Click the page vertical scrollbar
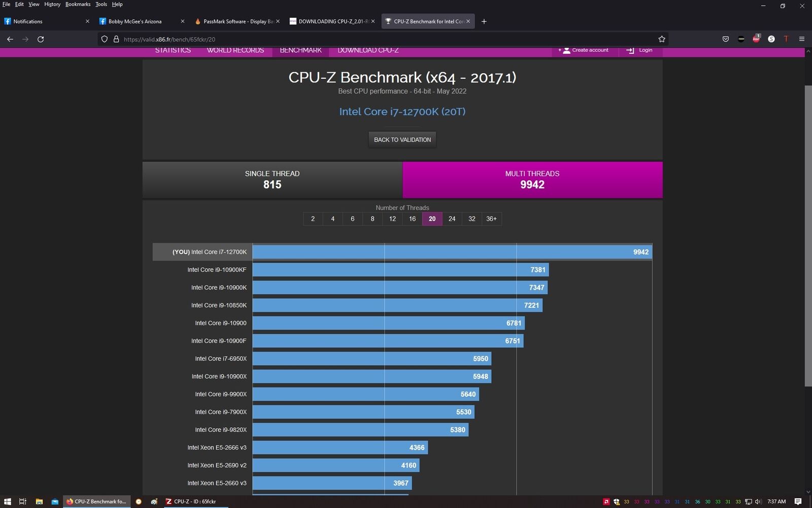Image resolution: width=812 pixels, height=508 pixels. pos(808,236)
